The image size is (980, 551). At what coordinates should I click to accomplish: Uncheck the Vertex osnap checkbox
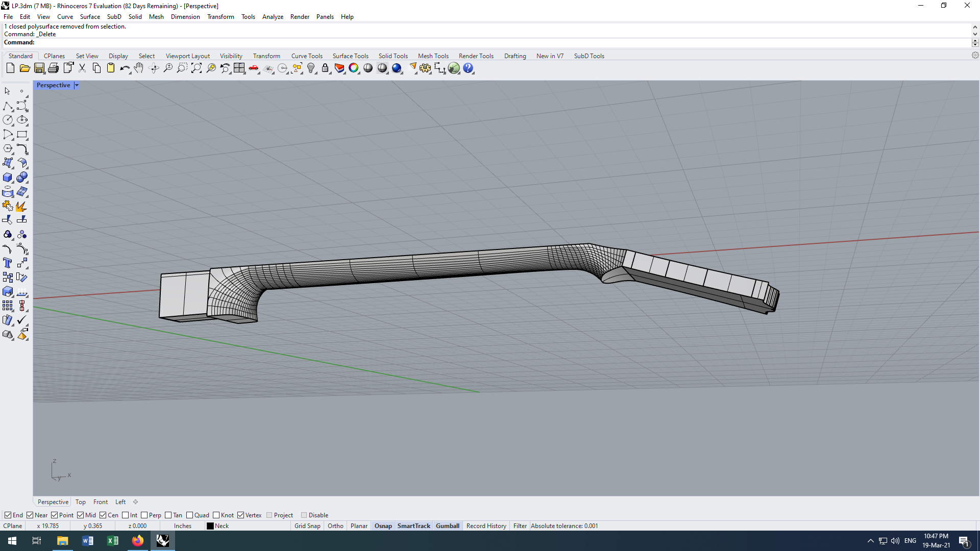tap(241, 515)
